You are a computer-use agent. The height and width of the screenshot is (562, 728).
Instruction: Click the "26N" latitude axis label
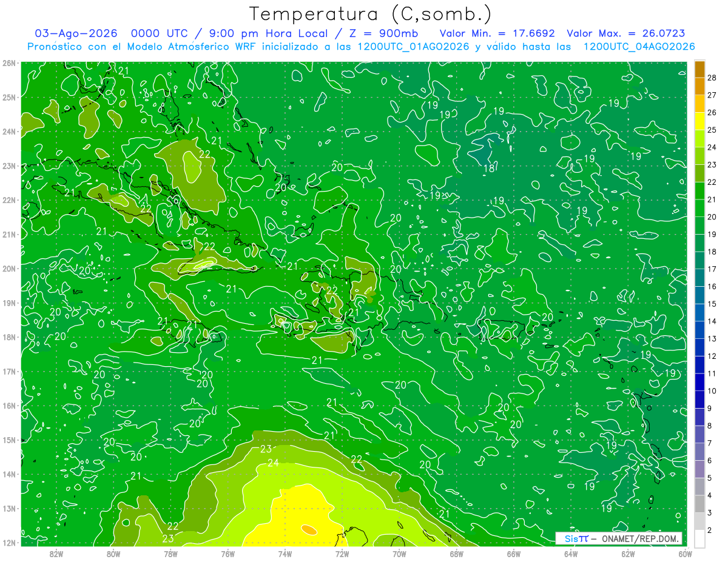click(9, 63)
